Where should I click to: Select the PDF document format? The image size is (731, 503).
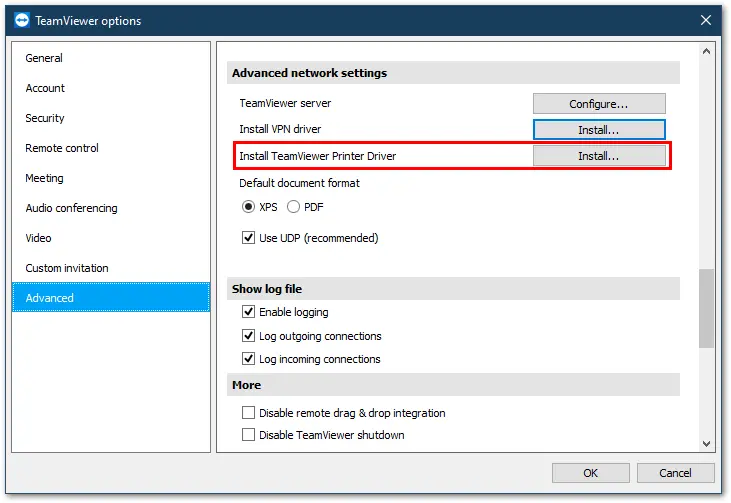coord(293,207)
